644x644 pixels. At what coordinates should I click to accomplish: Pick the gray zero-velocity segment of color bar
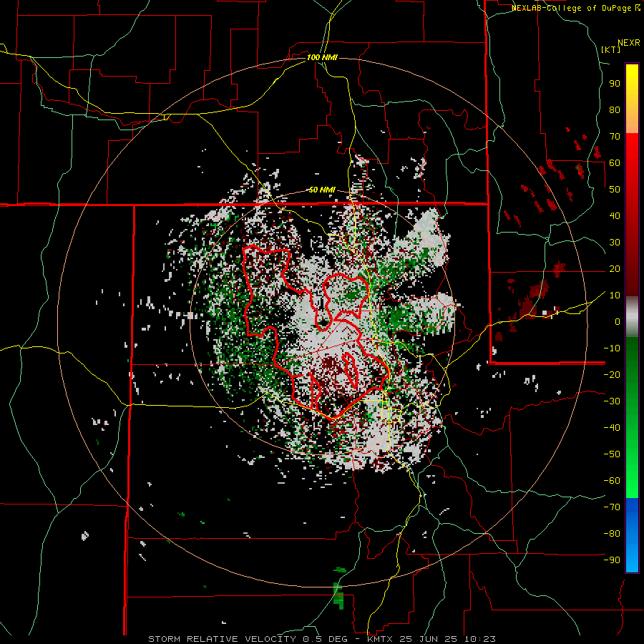coord(632,317)
